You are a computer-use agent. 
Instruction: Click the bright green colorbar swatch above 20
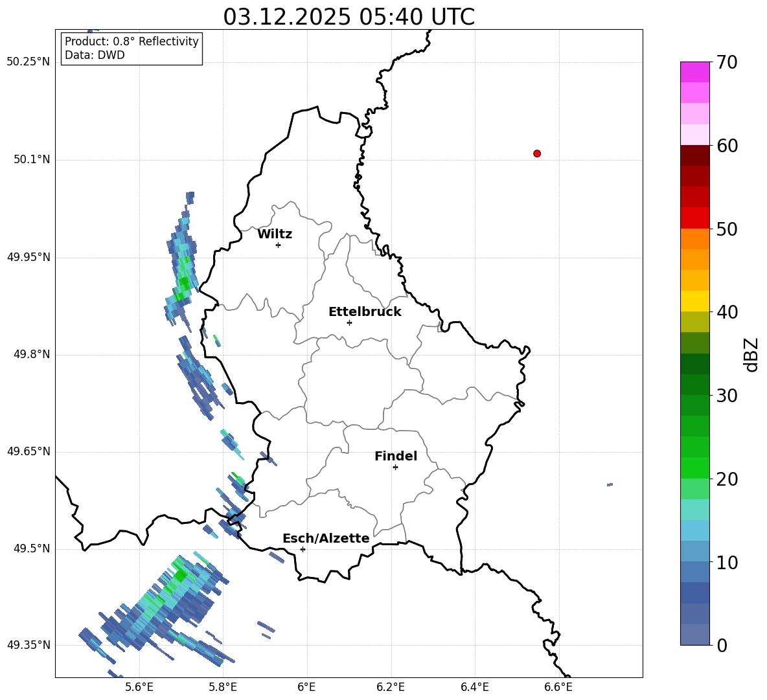pyautogui.click(x=694, y=468)
